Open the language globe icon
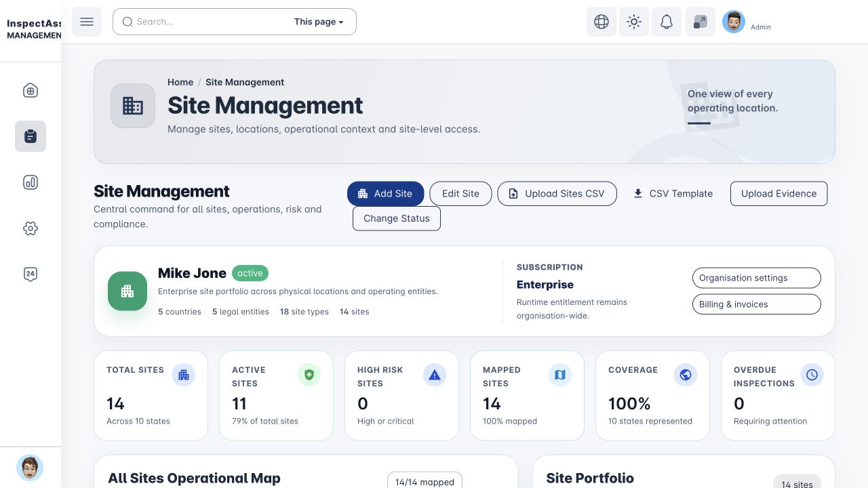The width and height of the screenshot is (868, 488). (x=601, y=22)
